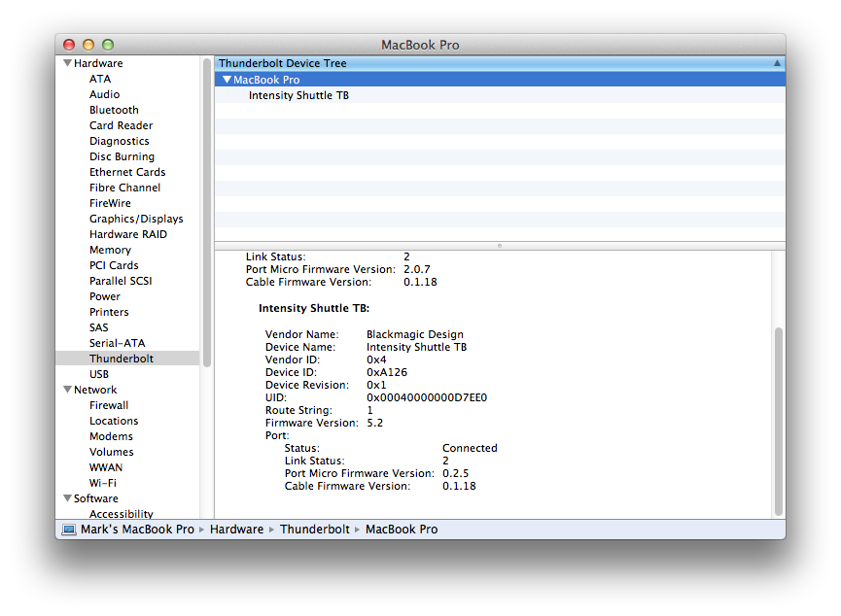The image size is (841, 616).
Task: Open Locations under Network
Action: coord(114,421)
